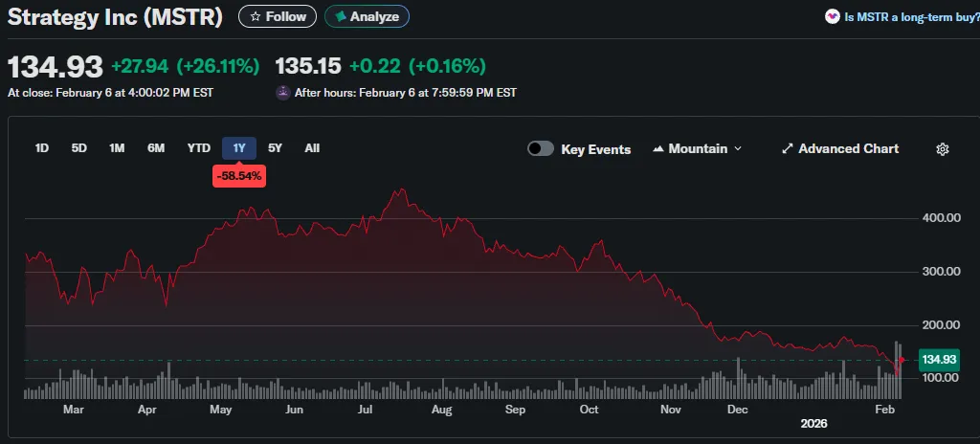The height and width of the screenshot is (444, 980).
Task: Select the All time range
Action: tap(312, 148)
